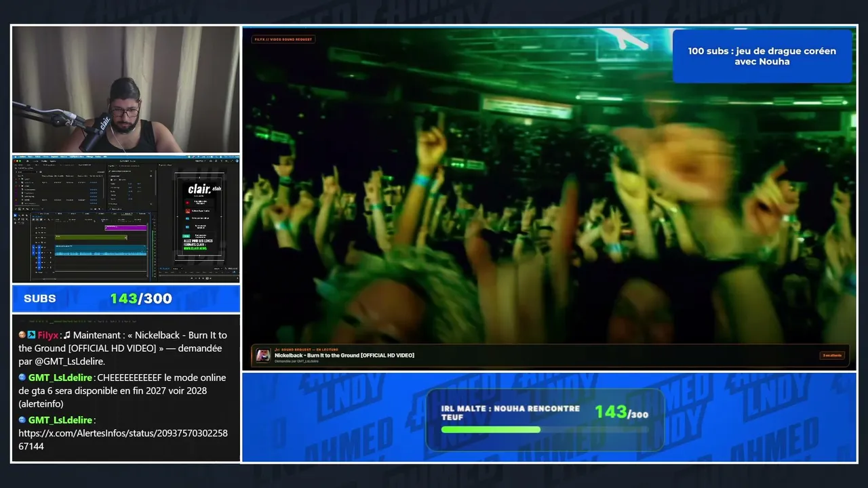Click "Demandée par GMT_LsLdelire" under the song title
This screenshot has width=868, height=488.
click(x=297, y=361)
